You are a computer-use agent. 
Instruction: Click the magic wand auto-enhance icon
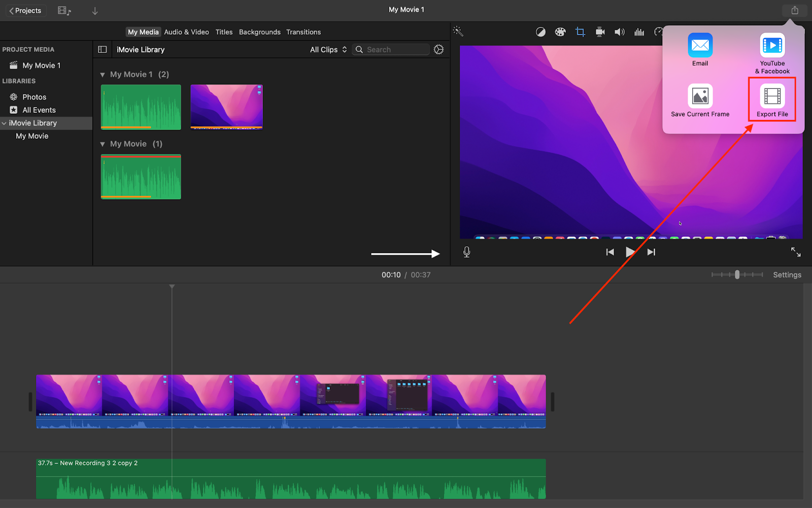point(458,31)
